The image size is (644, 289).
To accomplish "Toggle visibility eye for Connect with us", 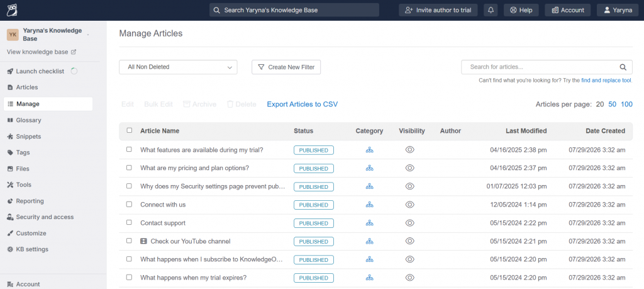I will (x=409, y=205).
